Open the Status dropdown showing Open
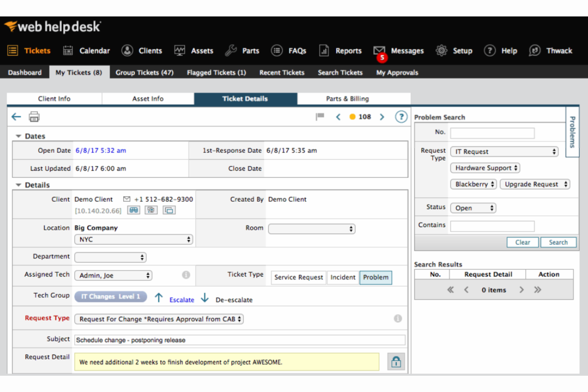Viewport: 588px width, 392px height. [473, 208]
